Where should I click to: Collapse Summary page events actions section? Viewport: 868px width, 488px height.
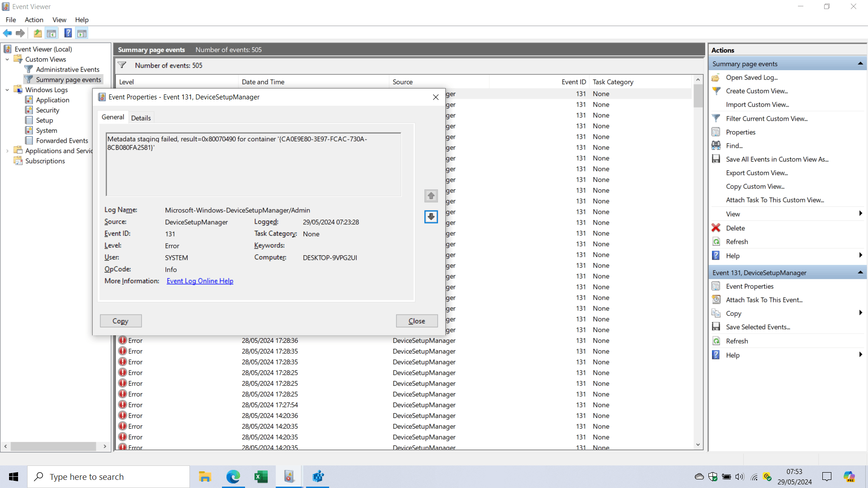(860, 64)
